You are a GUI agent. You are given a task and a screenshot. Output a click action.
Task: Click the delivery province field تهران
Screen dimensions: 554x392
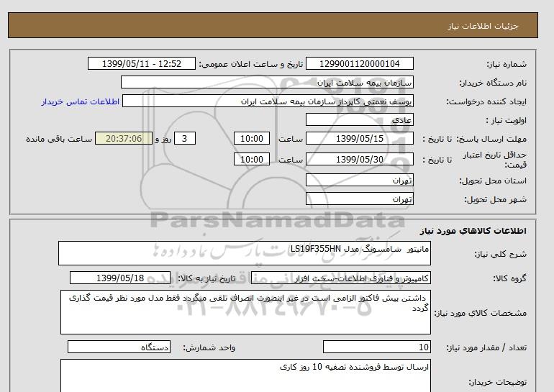[359, 180]
